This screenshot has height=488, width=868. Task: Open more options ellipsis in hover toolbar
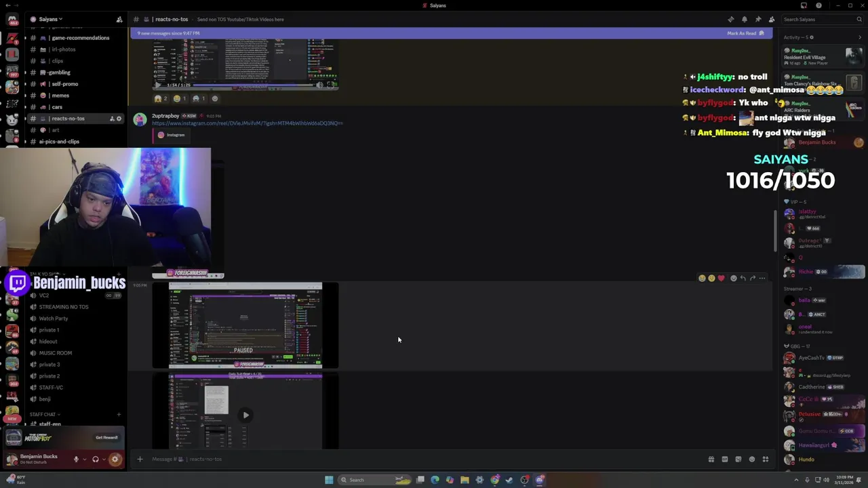pos(762,279)
